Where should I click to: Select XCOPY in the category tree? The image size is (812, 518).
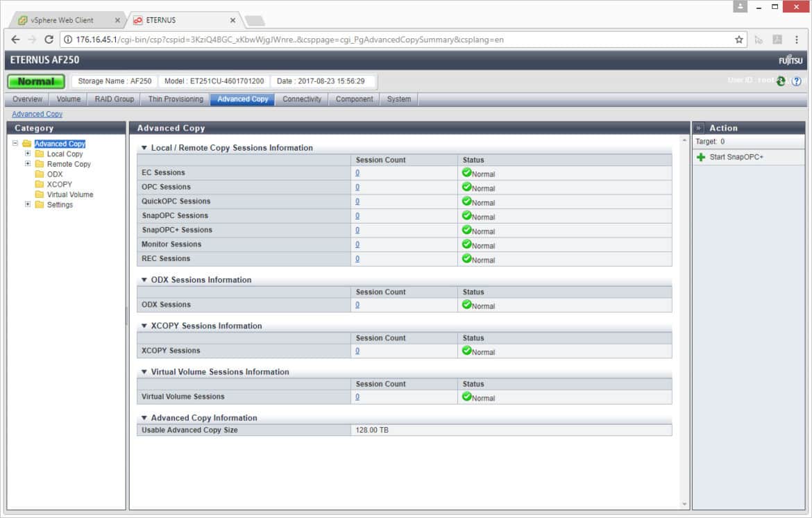click(60, 184)
